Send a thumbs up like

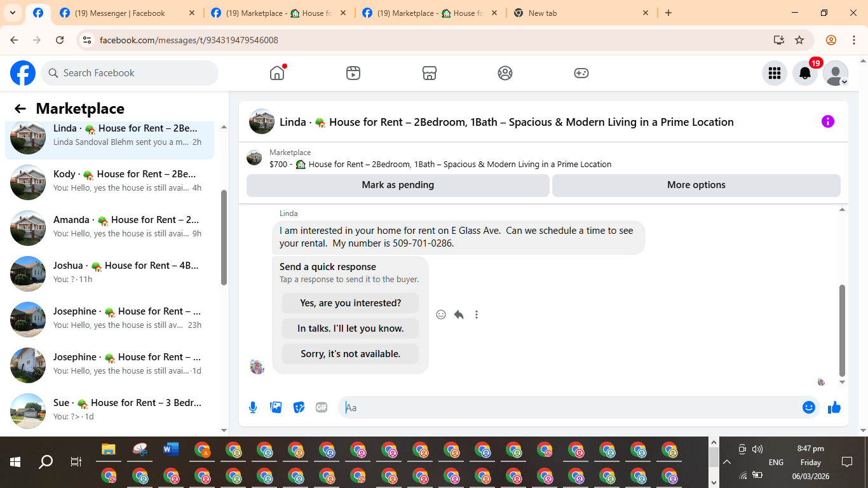click(x=834, y=407)
